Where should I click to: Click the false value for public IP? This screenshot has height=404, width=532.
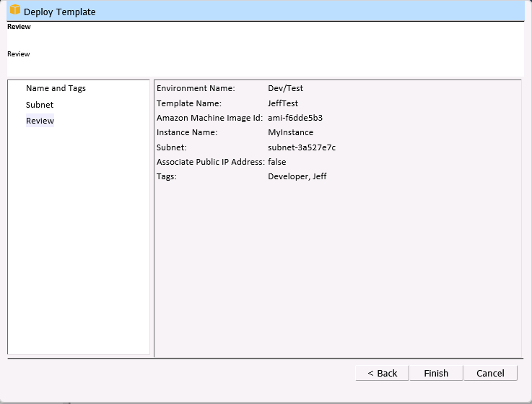click(x=277, y=162)
